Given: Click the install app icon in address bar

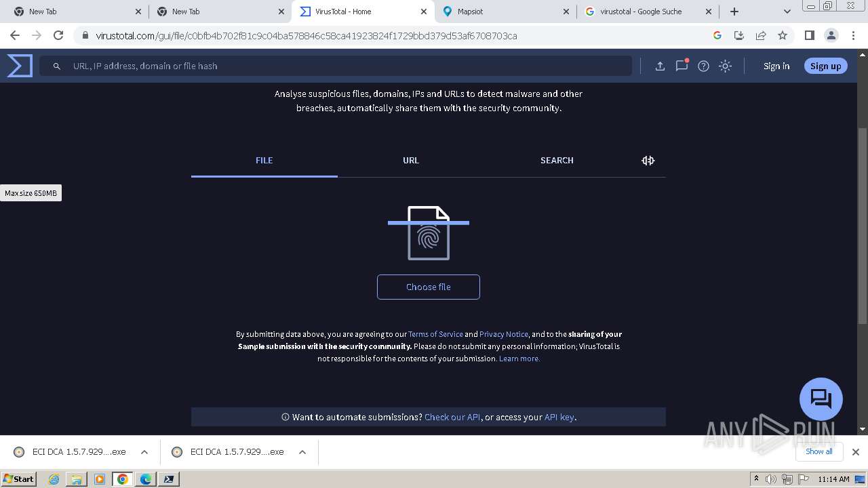Looking at the screenshot, I should pos(739,35).
